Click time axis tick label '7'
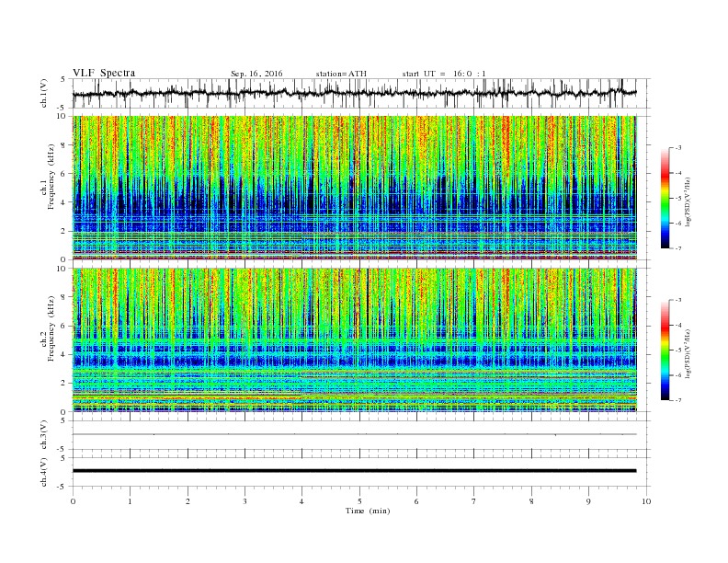Image resolution: width=728 pixels, height=563 pixels. (474, 501)
